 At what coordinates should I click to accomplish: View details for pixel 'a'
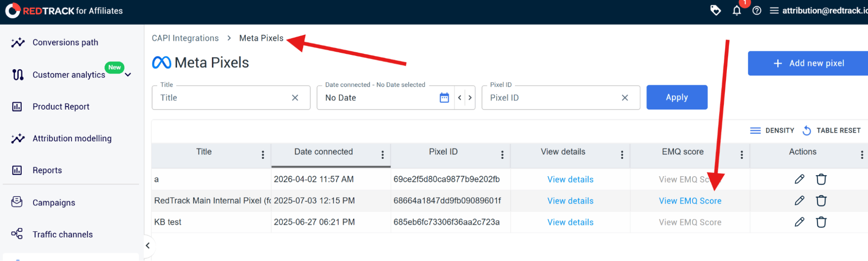[x=571, y=179]
